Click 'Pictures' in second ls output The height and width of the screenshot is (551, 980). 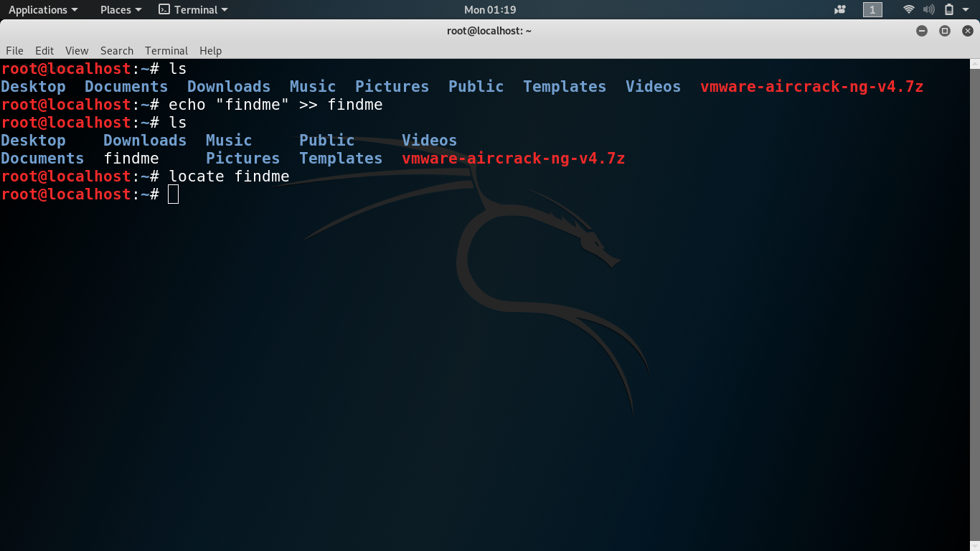[242, 159]
